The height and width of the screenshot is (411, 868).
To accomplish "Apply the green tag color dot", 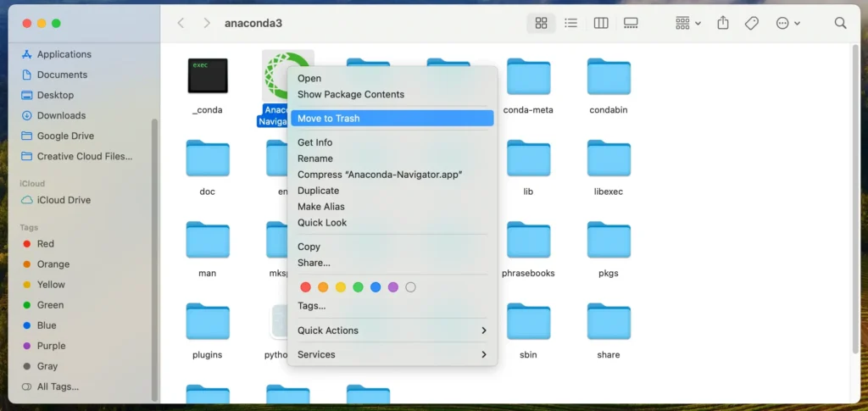I will [359, 287].
